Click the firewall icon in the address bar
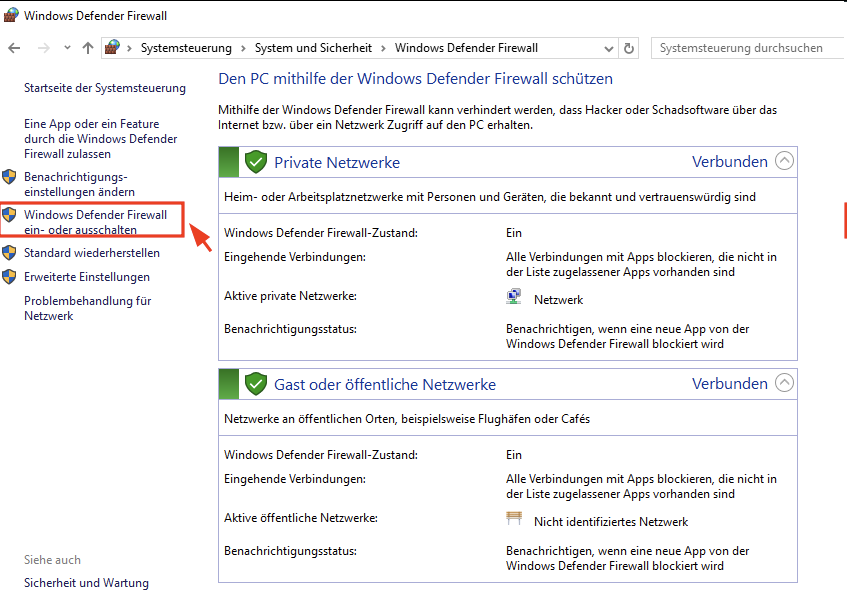 tap(112, 48)
